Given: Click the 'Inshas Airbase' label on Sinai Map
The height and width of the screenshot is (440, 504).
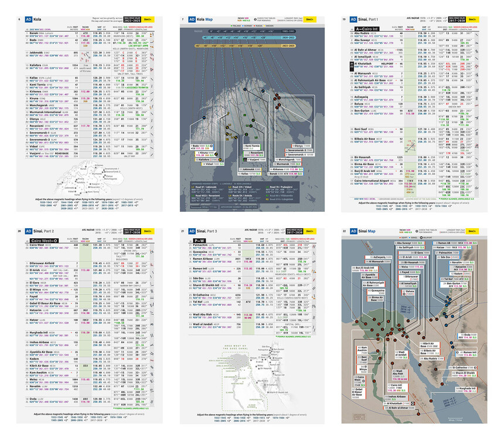Looking at the screenshot, I should tap(397, 398).
